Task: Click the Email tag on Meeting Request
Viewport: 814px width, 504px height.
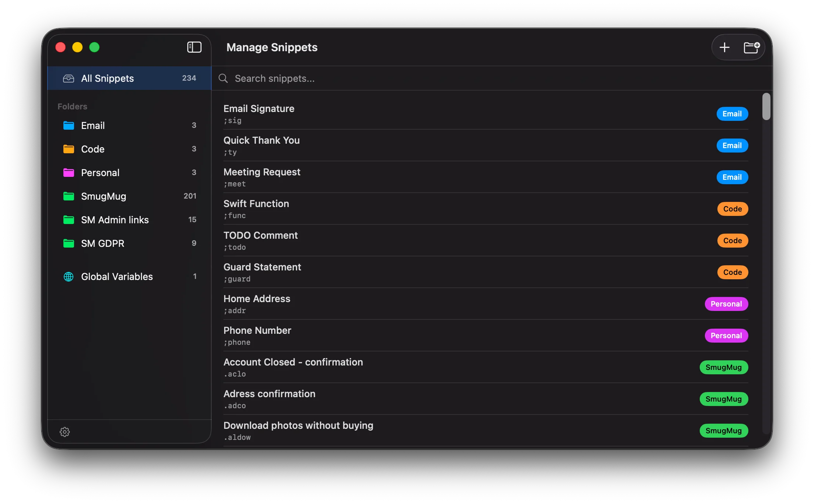Action: [x=732, y=177]
